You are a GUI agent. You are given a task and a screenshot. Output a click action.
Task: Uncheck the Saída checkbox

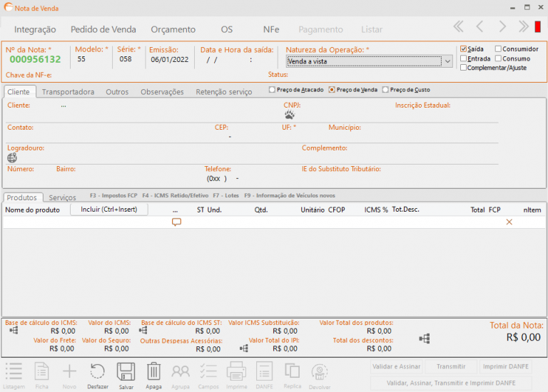click(464, 49)
